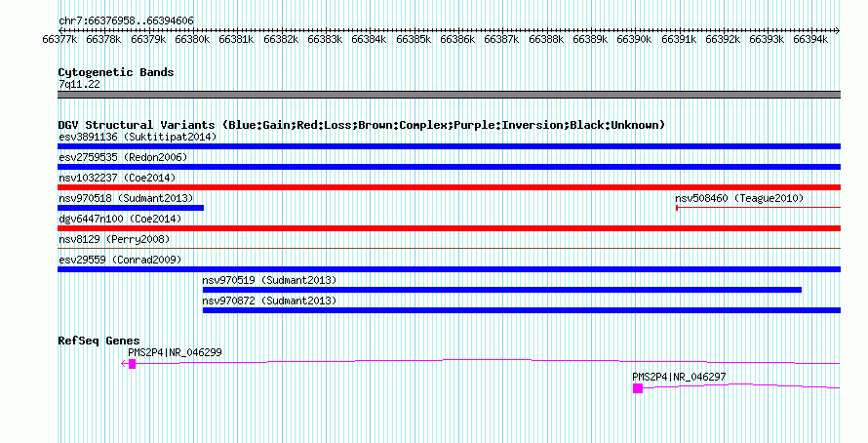
Task: Select the esv29559 (Conrad2009) blue bar
Action: click(x=449, y=269)
